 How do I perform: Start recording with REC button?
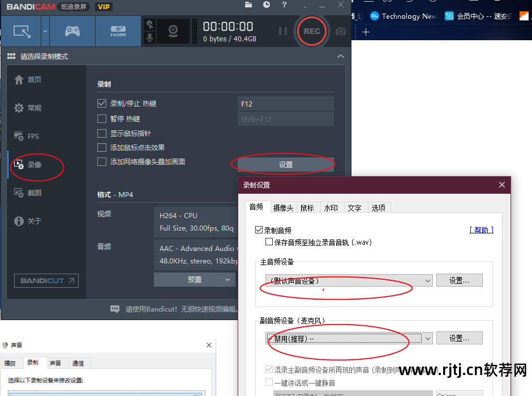[311, 31]
